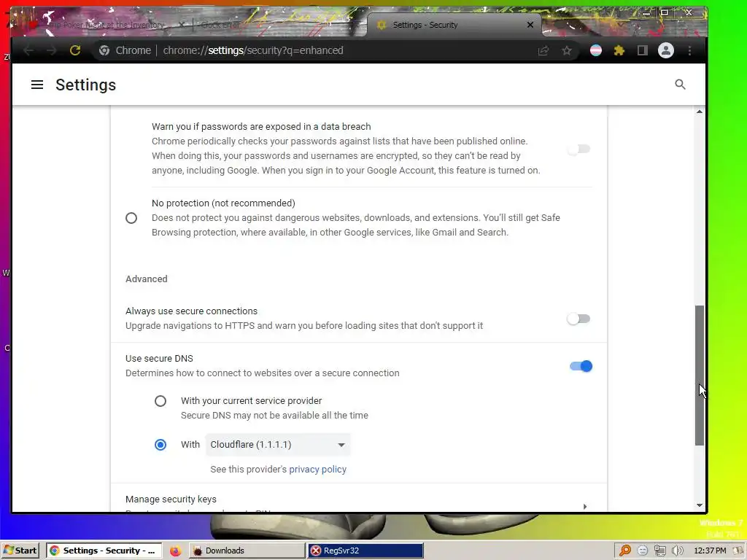Open the Cloudflare (1.1.1.1) provider dropdown
The image size is (747, 560).
[278, 445]
